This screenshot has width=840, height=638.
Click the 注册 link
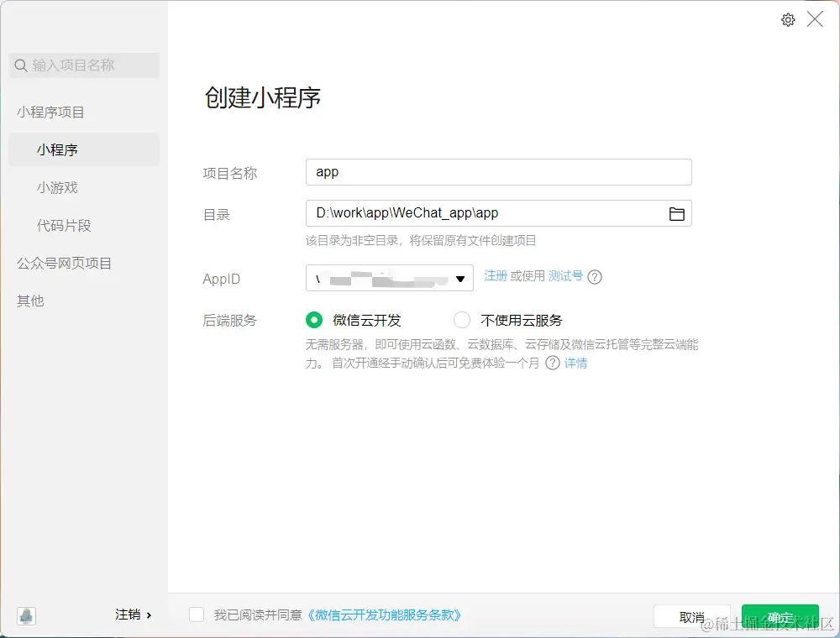coord(496,275)
